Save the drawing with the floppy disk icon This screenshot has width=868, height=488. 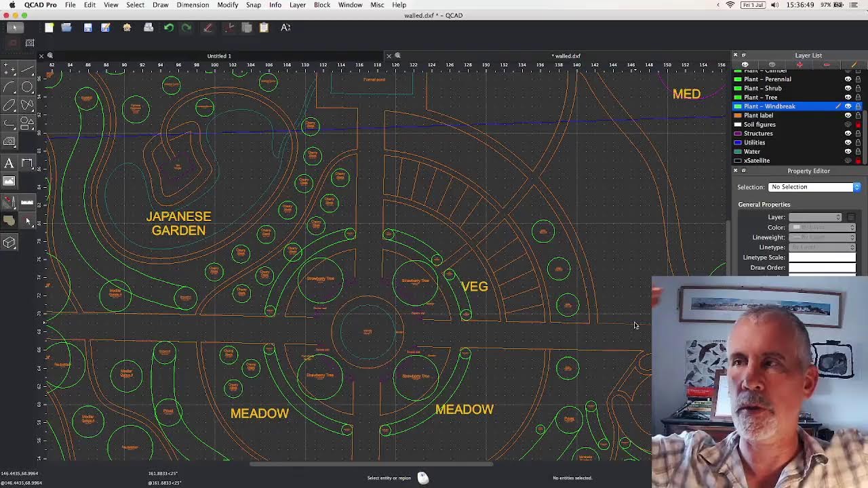point(87,28)
